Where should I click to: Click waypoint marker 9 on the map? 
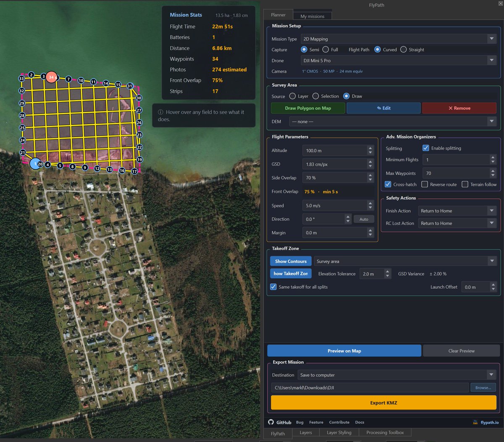(x=85, y=167)
